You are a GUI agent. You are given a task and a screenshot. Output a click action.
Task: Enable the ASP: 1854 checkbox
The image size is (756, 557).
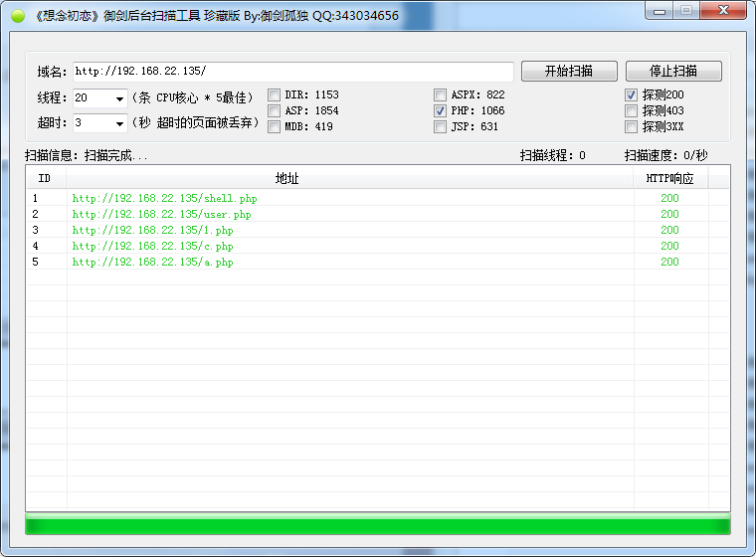tap(274, 111)
